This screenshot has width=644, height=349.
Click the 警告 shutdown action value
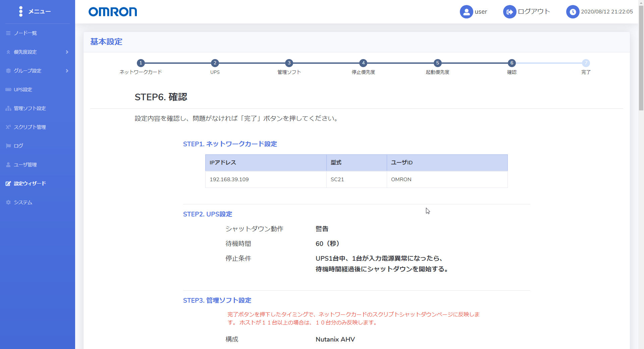322,229
